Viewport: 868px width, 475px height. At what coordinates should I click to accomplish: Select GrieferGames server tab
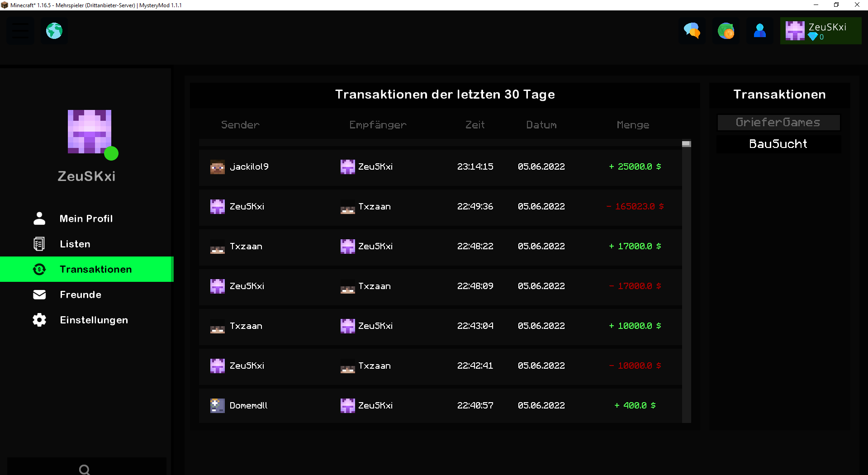[x=778, y=123]
